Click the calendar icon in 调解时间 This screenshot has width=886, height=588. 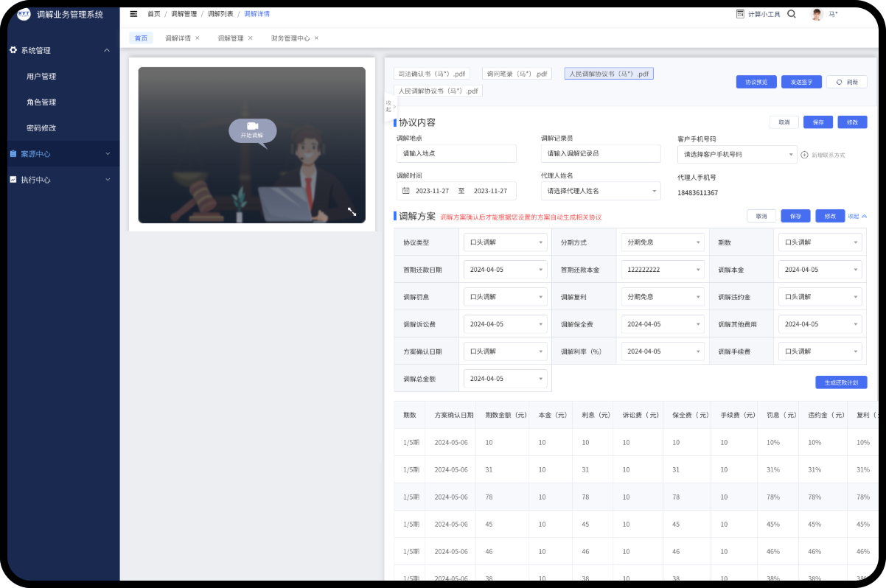[405, 191]
